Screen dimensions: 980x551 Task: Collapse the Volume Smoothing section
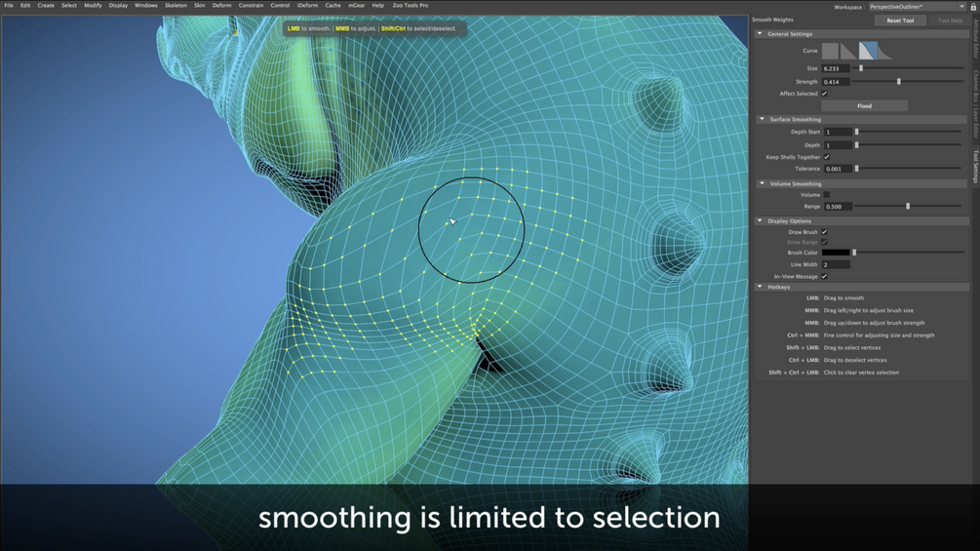[762, 183]
